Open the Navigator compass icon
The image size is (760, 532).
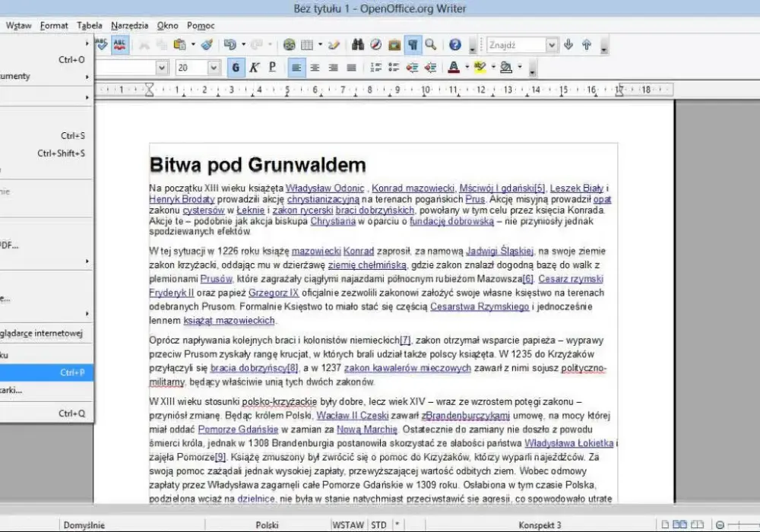click(375, 45)
